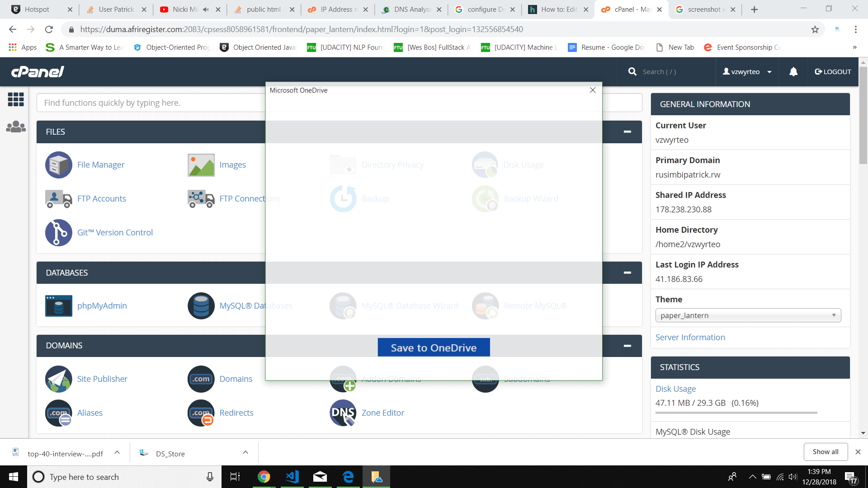868x488 pixels.
Task: Click the FTP Accounts truck icon
Action: tap(59, 199)
